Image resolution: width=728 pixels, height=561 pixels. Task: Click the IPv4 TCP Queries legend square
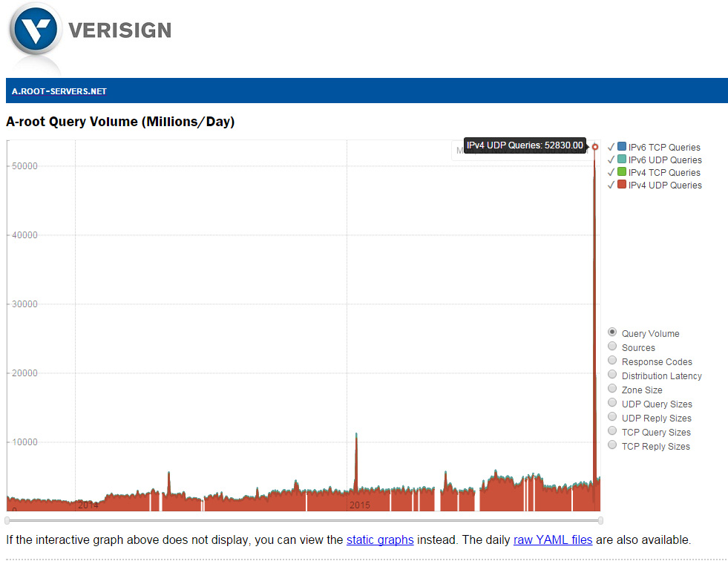(620, 171)
